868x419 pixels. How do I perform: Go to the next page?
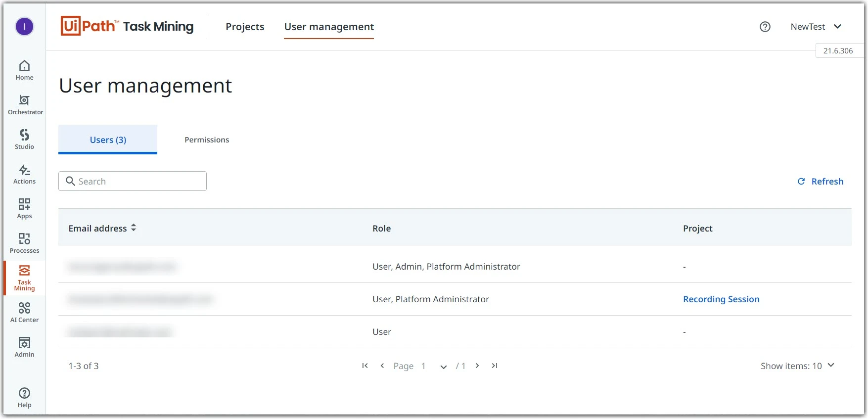click(477, 366)
